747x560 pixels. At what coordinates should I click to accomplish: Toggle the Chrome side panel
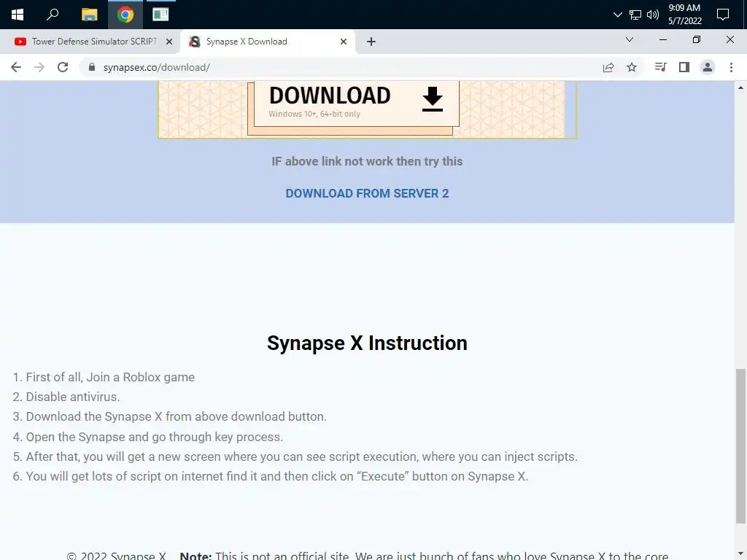[684, 67]
